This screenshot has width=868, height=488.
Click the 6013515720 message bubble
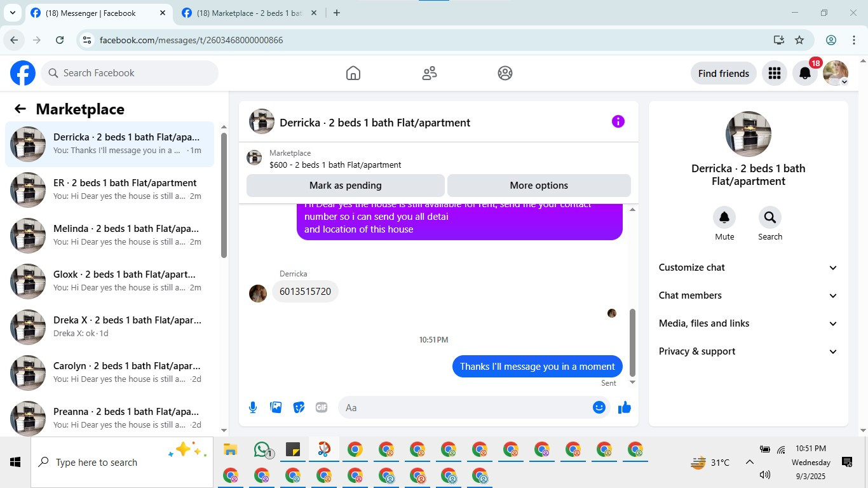click(x=305, y=292)
